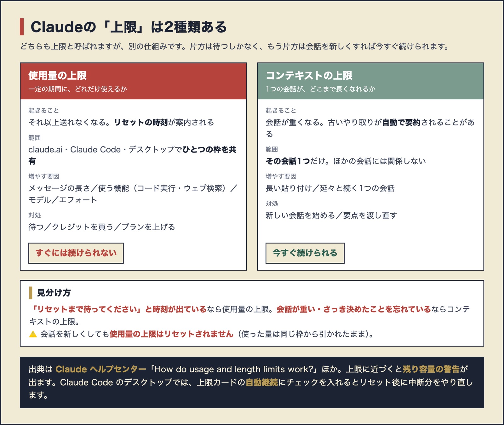Click the quoted title 'How do usage and length limits work?'
Screen dimensions: 504x425
pyautogui.click(x=234, y=369)
